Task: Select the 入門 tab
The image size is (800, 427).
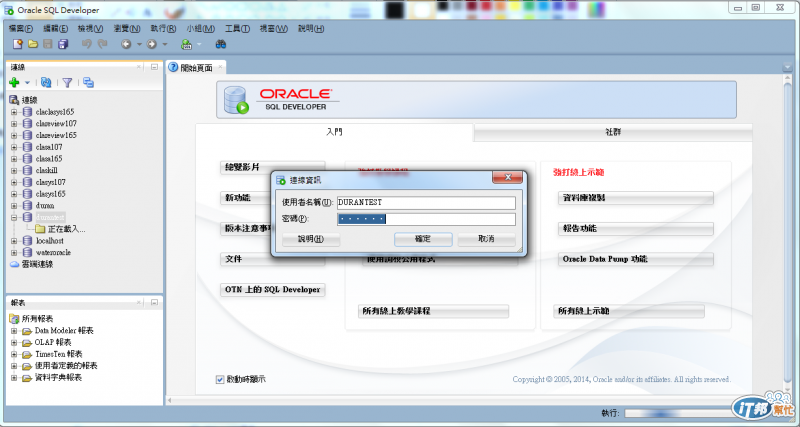Action: pyautogui.click(x=335, y=132)
